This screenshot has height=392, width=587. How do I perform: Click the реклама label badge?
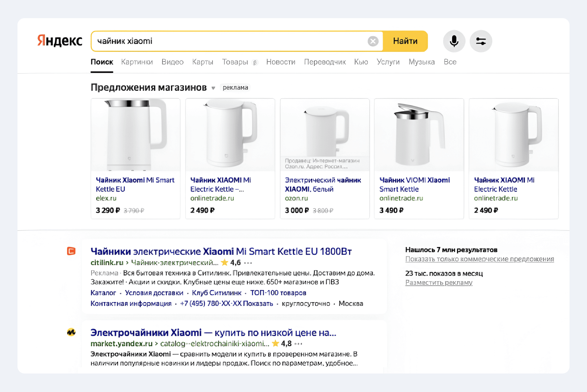pos(235,88)
